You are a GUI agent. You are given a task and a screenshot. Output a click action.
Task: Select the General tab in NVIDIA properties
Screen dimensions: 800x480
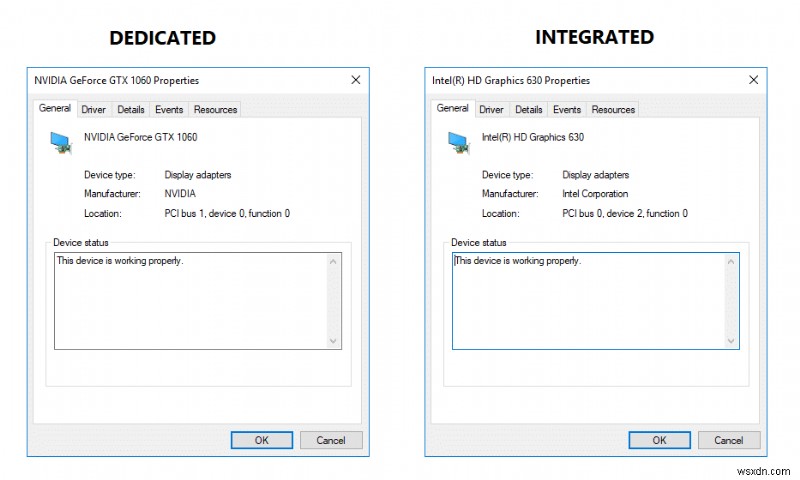click(x=55, y=108)
